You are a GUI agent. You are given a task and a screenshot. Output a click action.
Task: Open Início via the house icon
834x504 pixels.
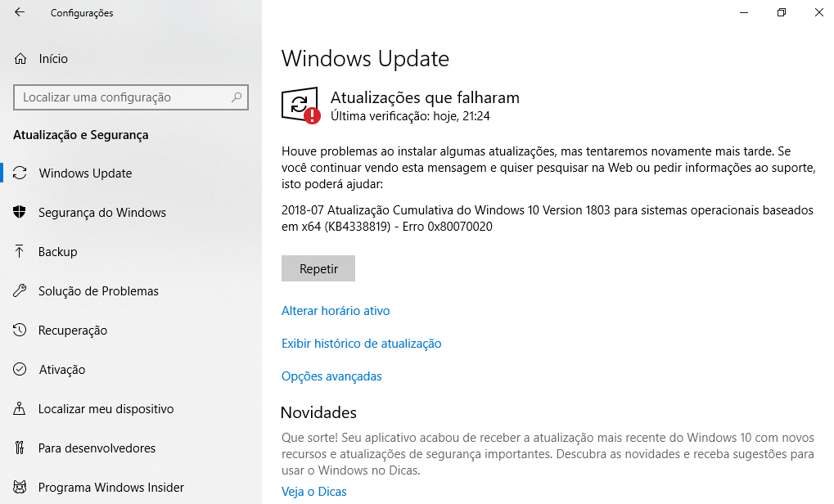(x=20, y=58)
